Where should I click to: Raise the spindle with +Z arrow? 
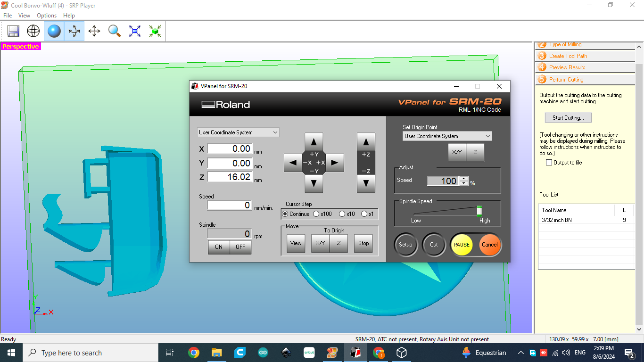366,141
